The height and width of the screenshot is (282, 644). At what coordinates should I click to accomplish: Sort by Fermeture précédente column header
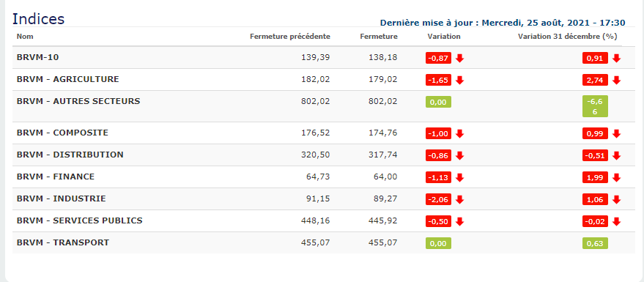pyautogui.click(x=290, y=36)
